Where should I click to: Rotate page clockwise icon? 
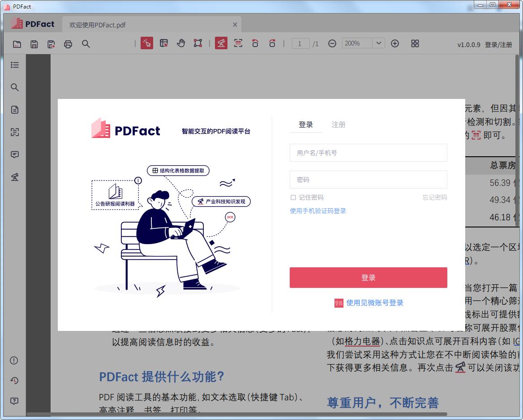tap(272, 43)
